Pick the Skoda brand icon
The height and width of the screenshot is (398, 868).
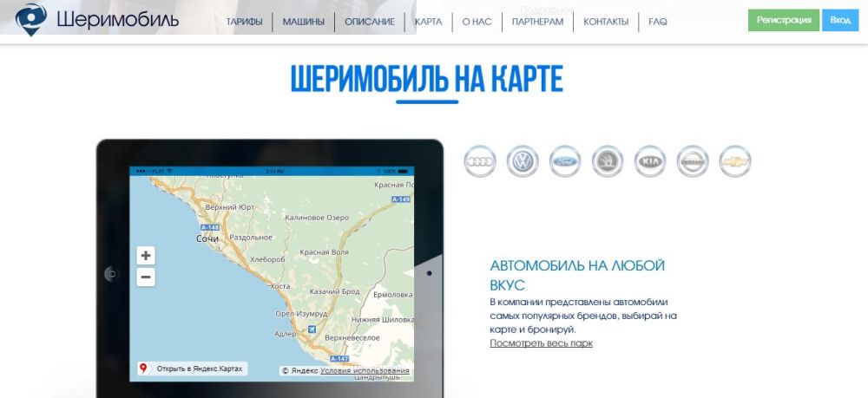click(608, 161)
